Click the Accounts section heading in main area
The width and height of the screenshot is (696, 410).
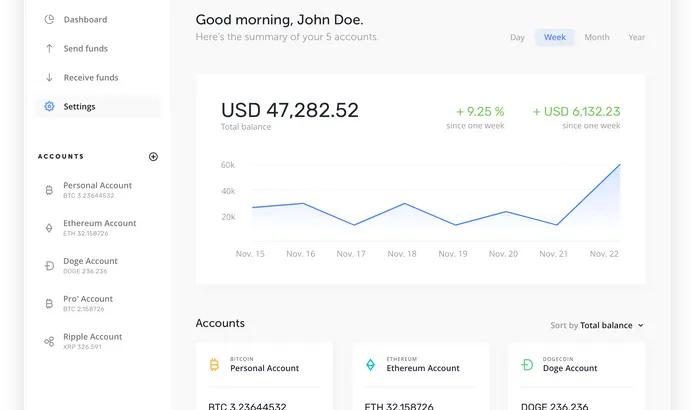coord(220,323)
